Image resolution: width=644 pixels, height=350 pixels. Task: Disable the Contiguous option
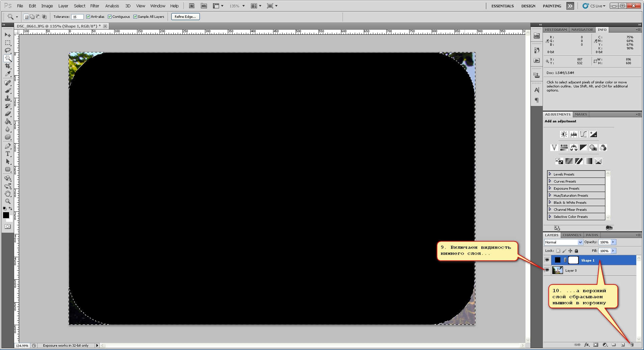click(x=110, y=16)
